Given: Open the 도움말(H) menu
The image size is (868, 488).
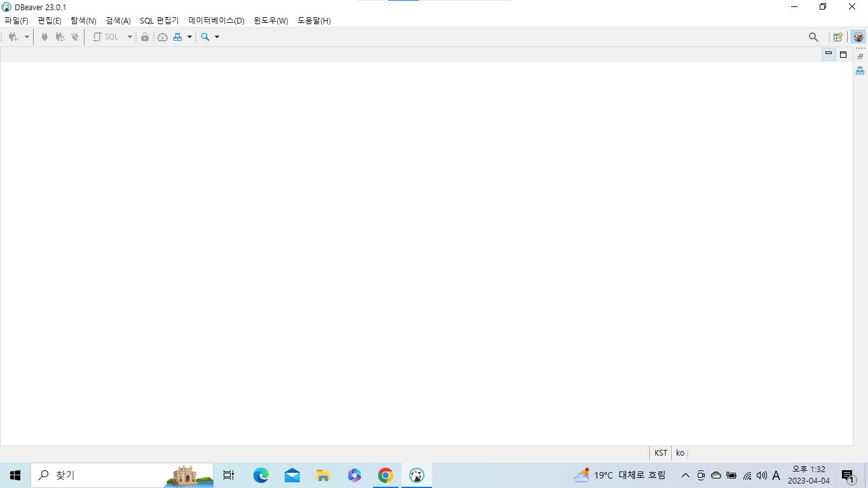Looking at the screenshot, I should tap(315, 20).
